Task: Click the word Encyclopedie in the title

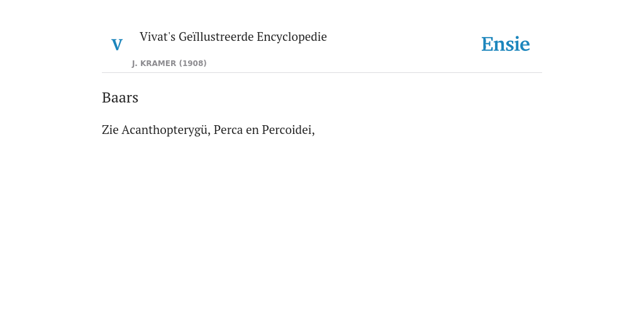Action: pos(292,37)
